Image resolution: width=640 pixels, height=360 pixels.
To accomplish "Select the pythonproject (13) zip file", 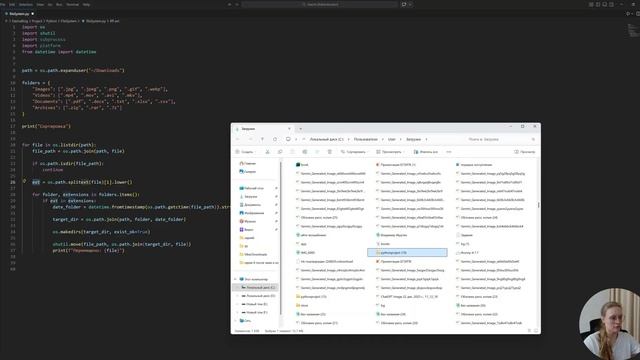I will [x=407, y=253].
